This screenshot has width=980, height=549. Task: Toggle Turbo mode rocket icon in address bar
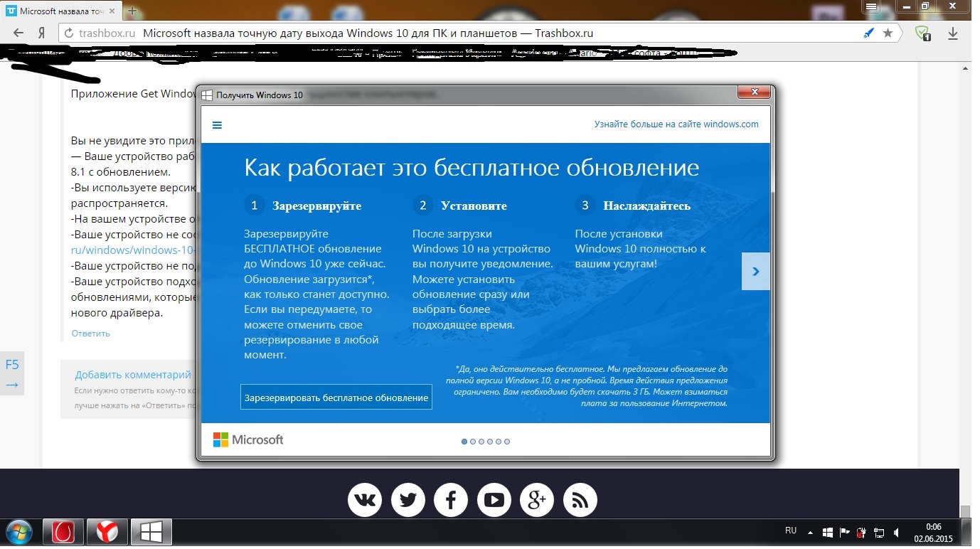[x=868, y=33]
